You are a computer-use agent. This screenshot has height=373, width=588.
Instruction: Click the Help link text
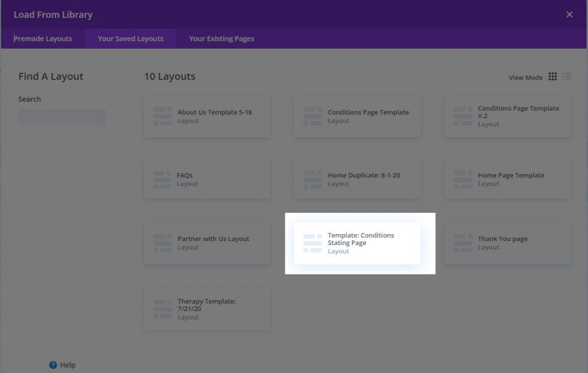[x=68, y=365]
